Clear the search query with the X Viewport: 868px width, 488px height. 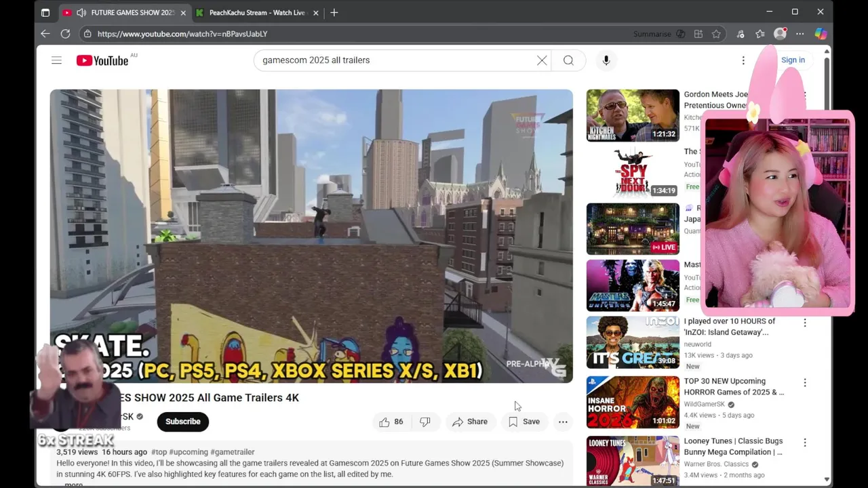coord(542,60)
